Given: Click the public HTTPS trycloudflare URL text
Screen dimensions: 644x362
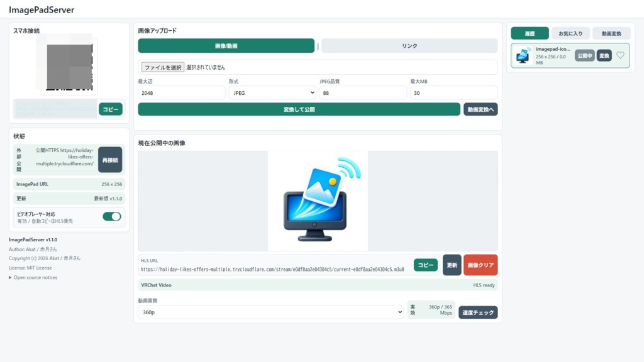Looking at the screenshot, I should pyautogui.click(x=65, y=156).
